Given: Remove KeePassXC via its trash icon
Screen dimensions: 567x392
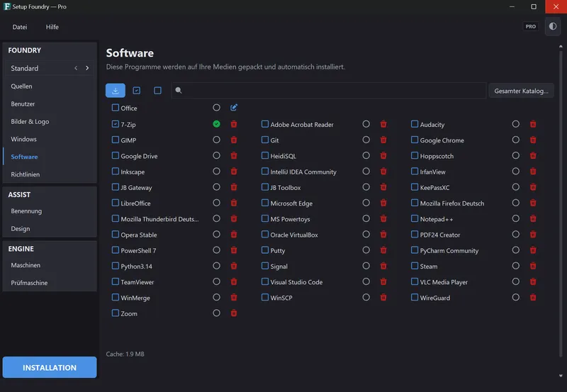Looking at the screenshot, I should pyautogui.click(x=533, y=187).
